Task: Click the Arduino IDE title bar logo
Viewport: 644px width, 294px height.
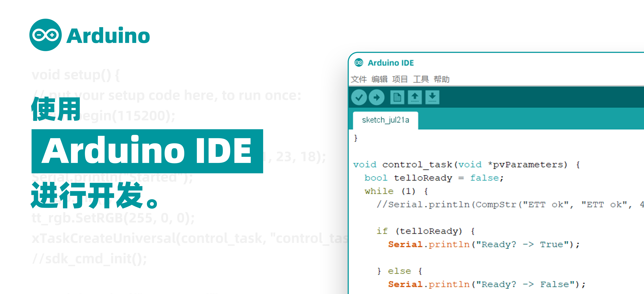Action: click(x=359, y=63)
